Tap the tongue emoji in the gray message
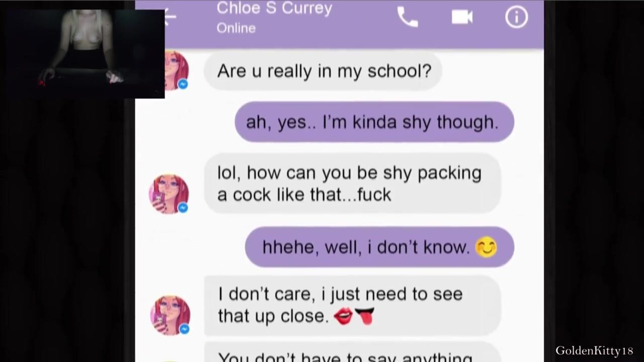644x362 pixels. click(x=365, y=316)
